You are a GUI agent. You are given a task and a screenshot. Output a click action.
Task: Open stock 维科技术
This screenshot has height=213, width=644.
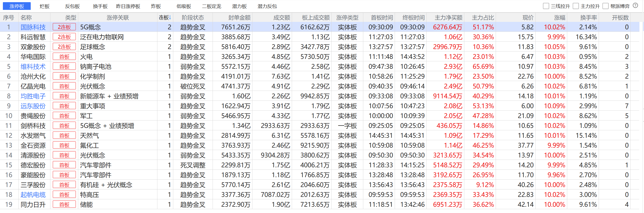coord(33,66)
